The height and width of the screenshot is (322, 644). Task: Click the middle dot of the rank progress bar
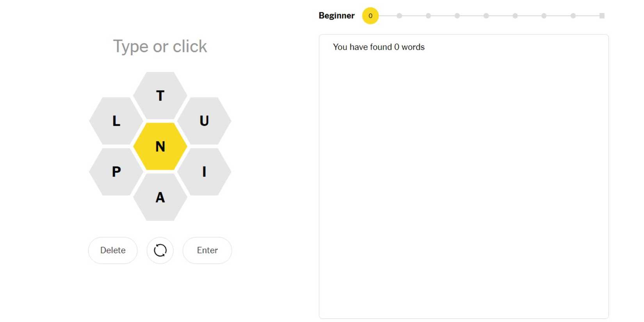(x=486, y=16)
